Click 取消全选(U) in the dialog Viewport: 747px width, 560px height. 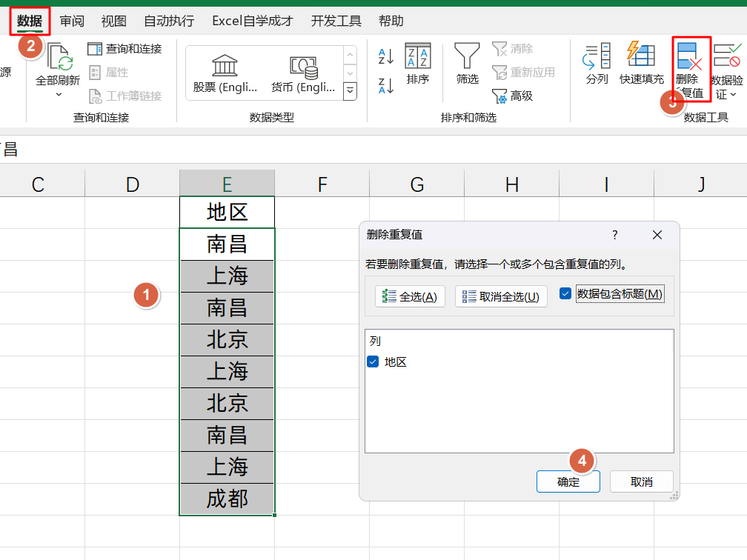(501, 296)
